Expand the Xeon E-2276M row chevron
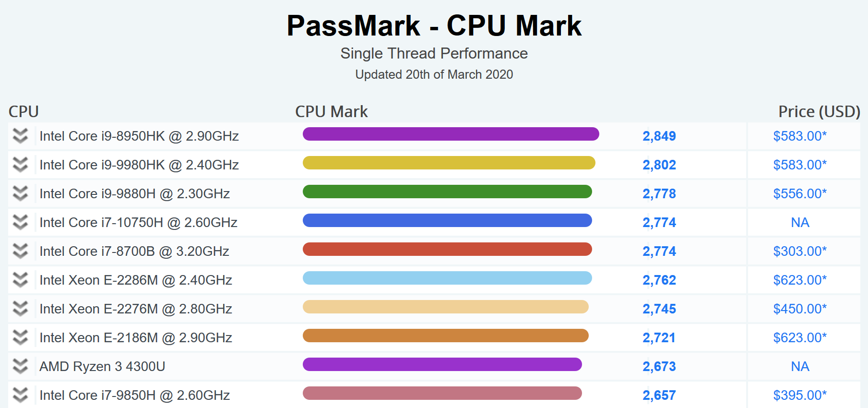 [20, 309]
